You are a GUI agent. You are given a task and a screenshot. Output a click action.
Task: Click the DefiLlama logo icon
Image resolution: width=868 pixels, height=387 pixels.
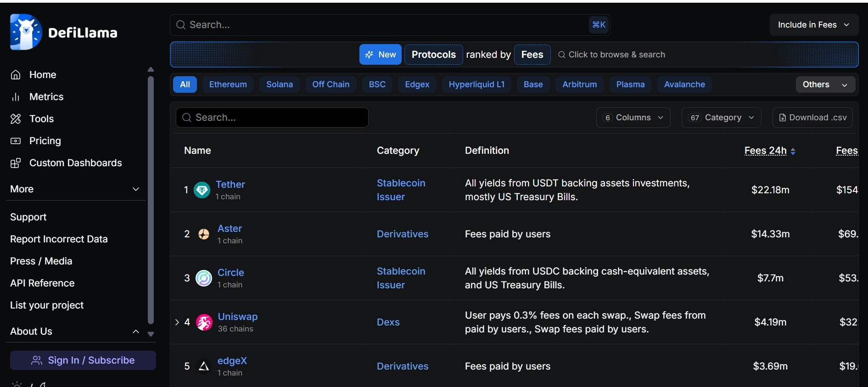[26, 32]
